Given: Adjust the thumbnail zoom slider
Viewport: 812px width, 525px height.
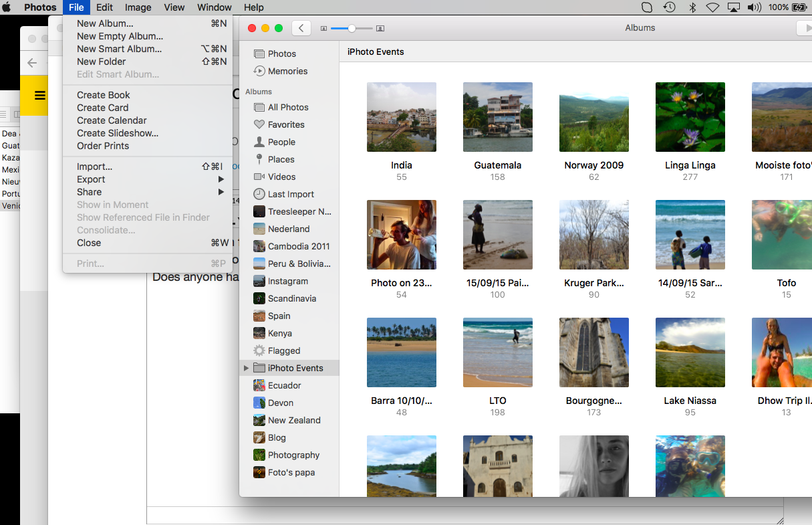Looking at the screenshot, I should 352,28.
